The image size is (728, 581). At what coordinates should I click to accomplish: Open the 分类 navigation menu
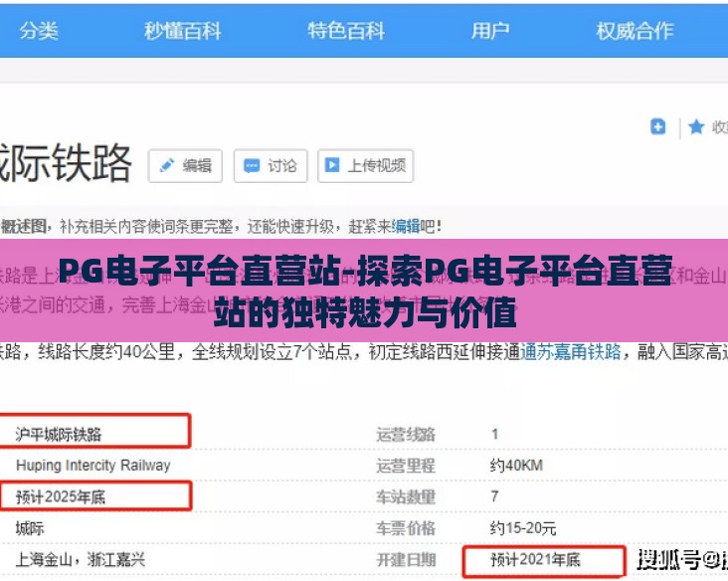(x=39, y=31)
